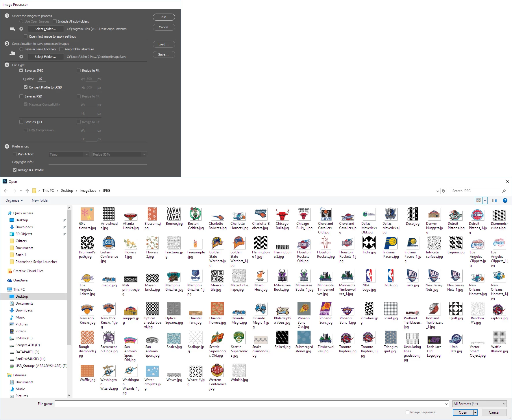
Task: Click This PC breadcrumb segment
Action: tap(48, 191)
